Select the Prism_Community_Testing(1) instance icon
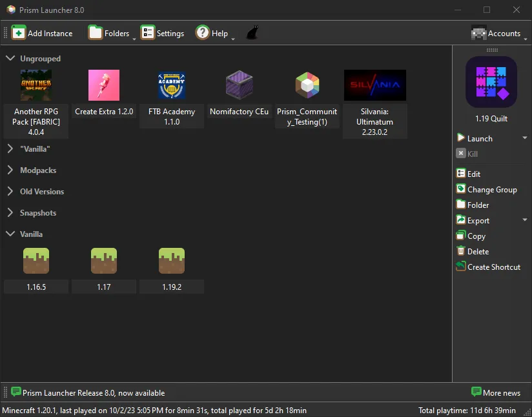532x417 pixels. tap(307, 85)
